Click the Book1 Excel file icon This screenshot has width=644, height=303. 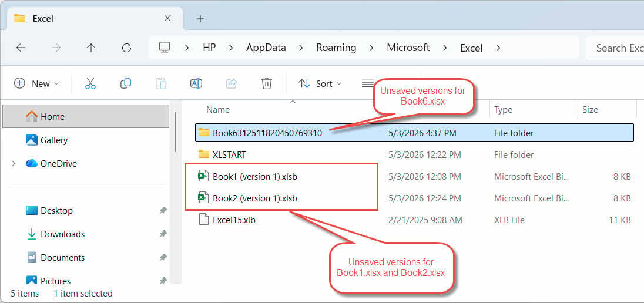(203, 177)
